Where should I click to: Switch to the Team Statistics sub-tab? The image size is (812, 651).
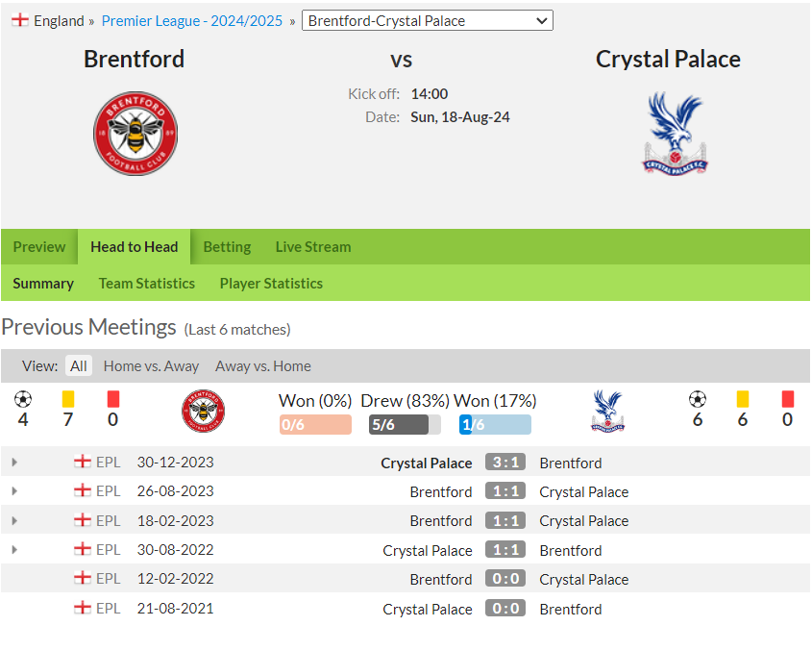[147, 284]
